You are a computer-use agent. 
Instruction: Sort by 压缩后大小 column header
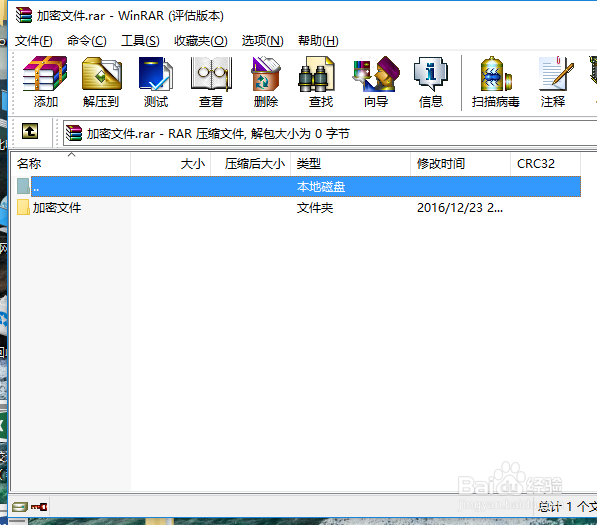(x=251, y=164)
